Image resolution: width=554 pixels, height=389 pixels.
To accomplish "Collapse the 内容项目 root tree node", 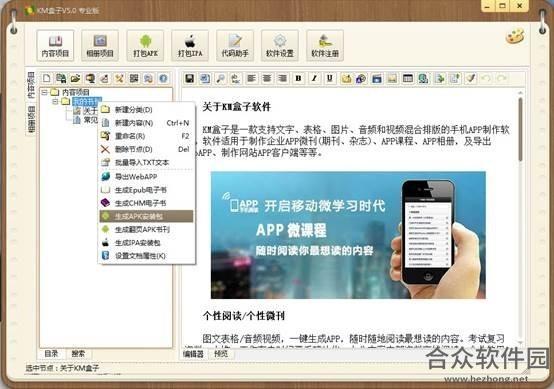I will tap(45, 92).
